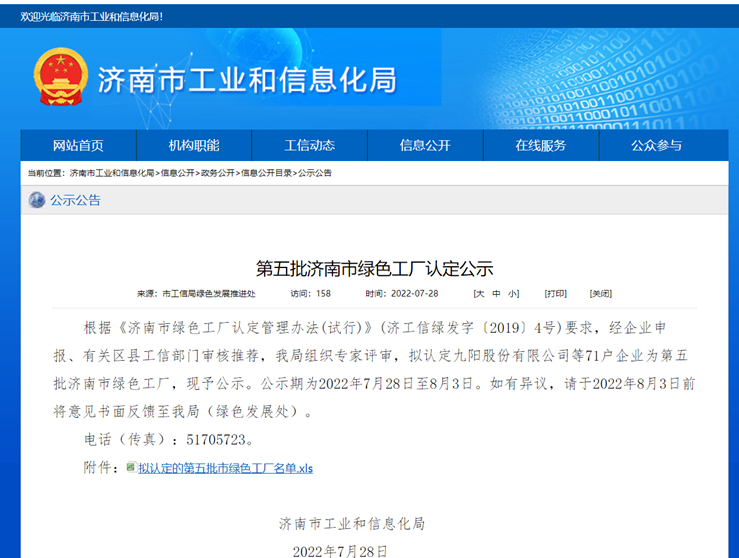Click the national emblem logo

click(x=61, y=76)
